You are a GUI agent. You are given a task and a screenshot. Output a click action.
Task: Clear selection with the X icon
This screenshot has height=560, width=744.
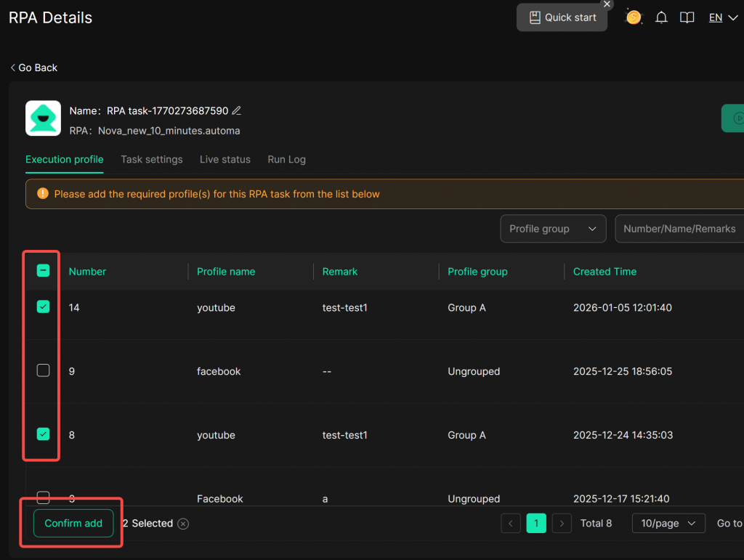click(x=183, y=524)
